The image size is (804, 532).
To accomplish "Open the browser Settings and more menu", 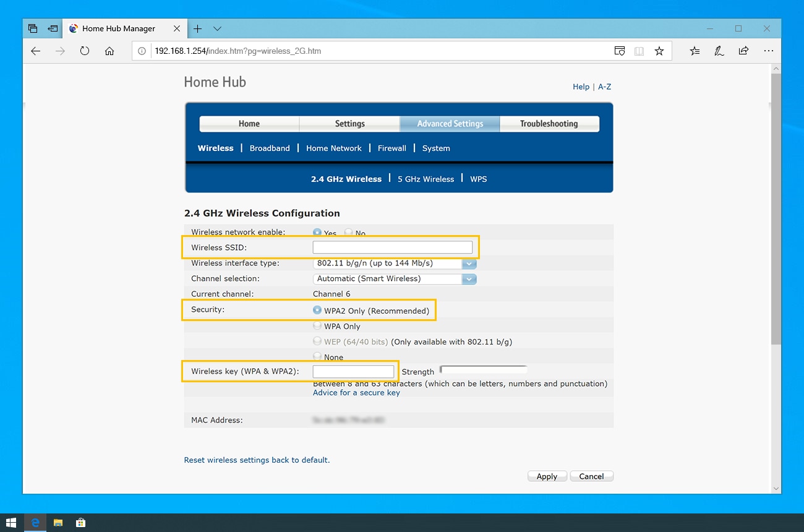I will [x=769, y=51].
